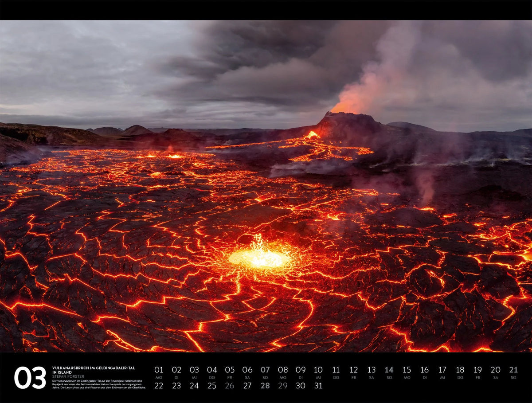Select calendar day 27
The width and height of the screenshot is (532, 403).
point(247,386)
